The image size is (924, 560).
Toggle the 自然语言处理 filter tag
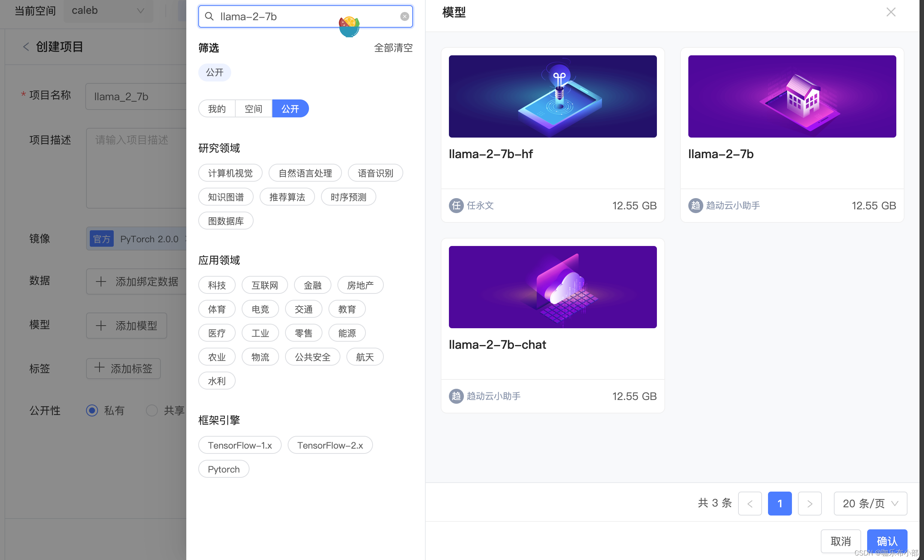pyautogui.click(x=305, y=173)
